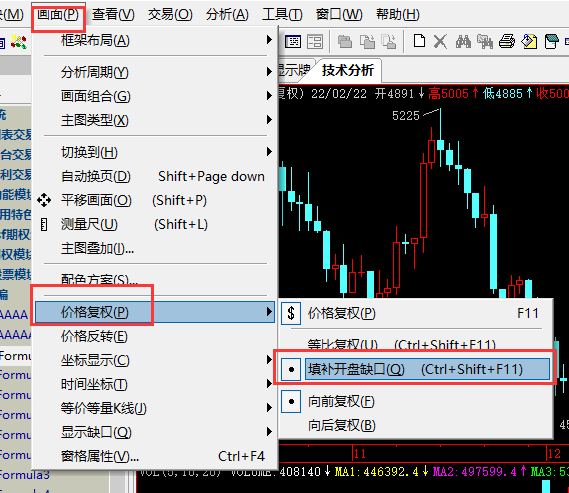Click the split pane layout toolbar icon

point(315,42)
